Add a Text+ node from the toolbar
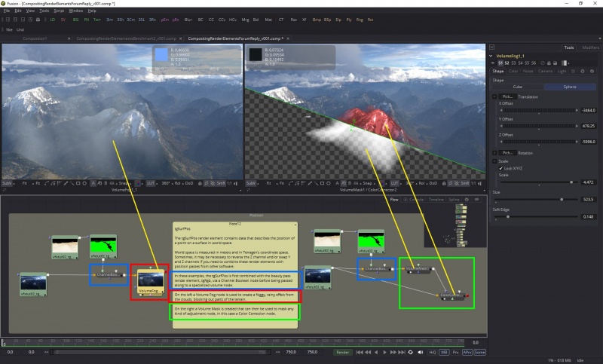 pyautogui.click(x=97, y=20)
